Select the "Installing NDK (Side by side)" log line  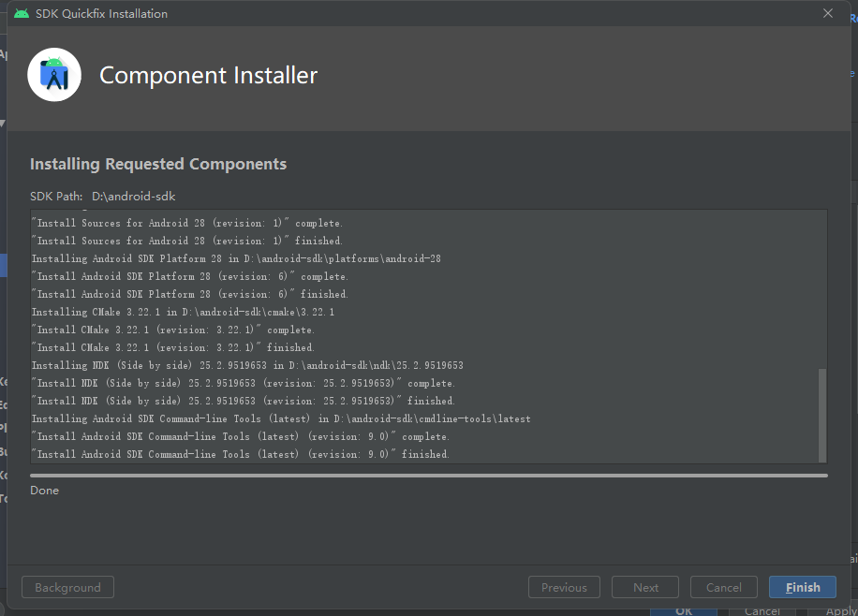tap(247, 365)
